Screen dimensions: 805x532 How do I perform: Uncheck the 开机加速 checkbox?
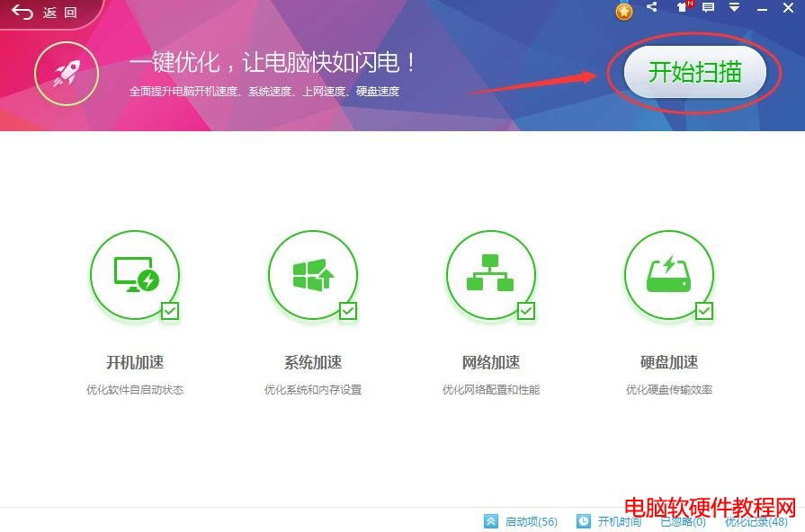coord(170,311)
